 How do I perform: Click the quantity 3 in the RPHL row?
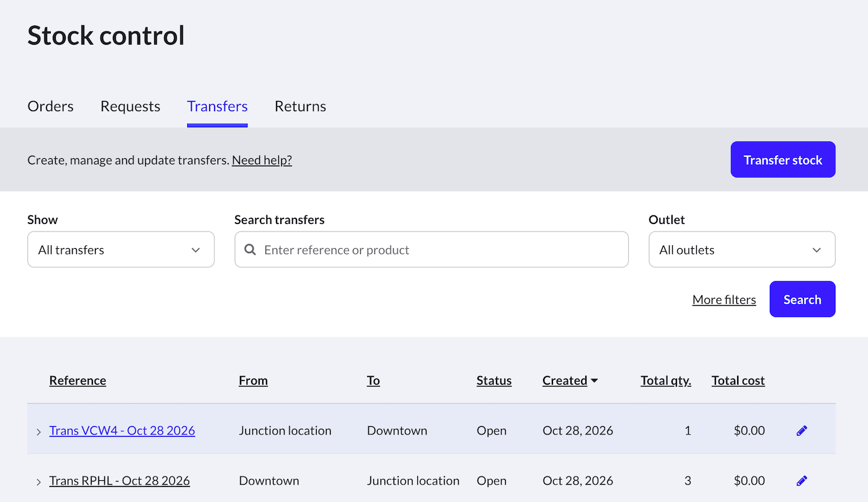(688, 481)
